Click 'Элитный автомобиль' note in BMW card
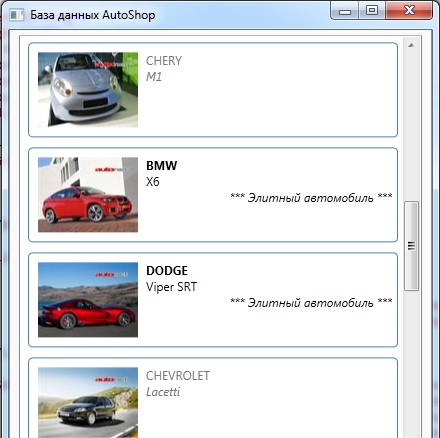Screen dimensions: 440x438 [x=311, y=197]
